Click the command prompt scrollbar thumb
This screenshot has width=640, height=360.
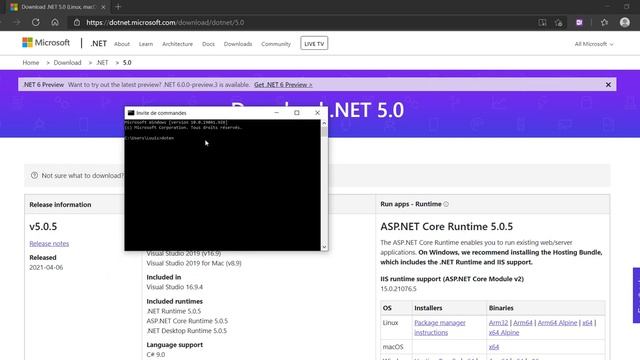(x=324, y=131)
